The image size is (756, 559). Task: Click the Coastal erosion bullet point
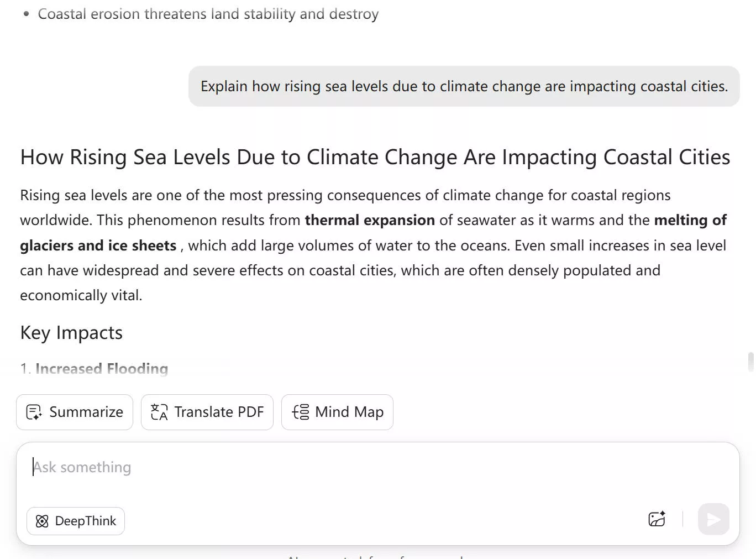tap(208, 14)
